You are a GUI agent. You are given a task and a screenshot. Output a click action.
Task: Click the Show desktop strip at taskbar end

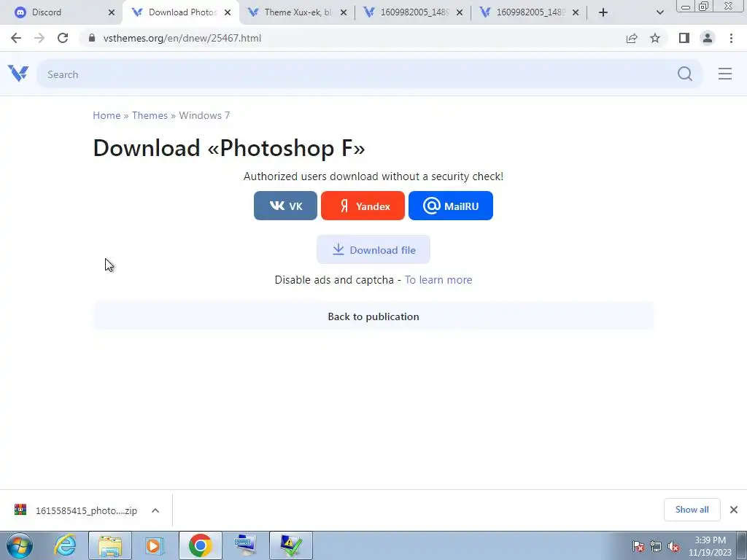(742, 545)
